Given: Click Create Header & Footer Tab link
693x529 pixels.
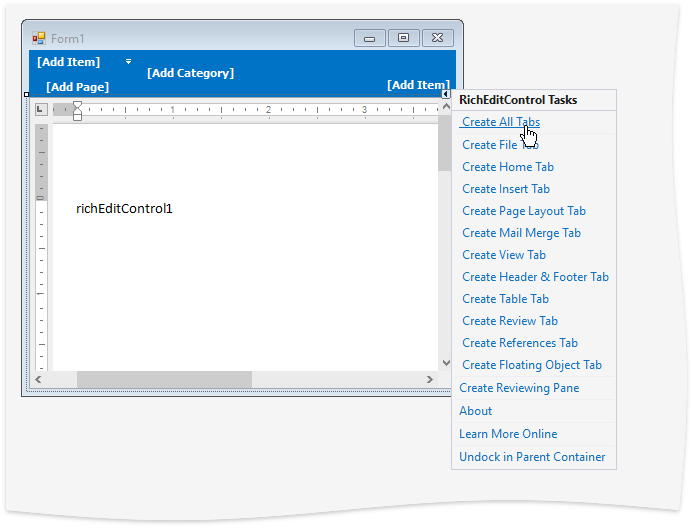Looking at the screenshot, I should tap(535, 277).
